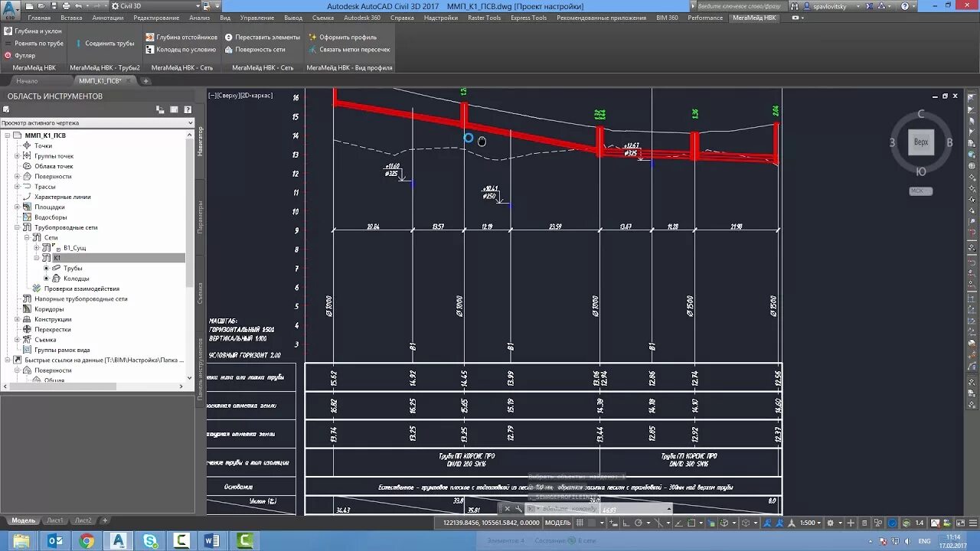980x551 pixels.
Task: Select Ровнять по трубе command
Action: point(33,44)
